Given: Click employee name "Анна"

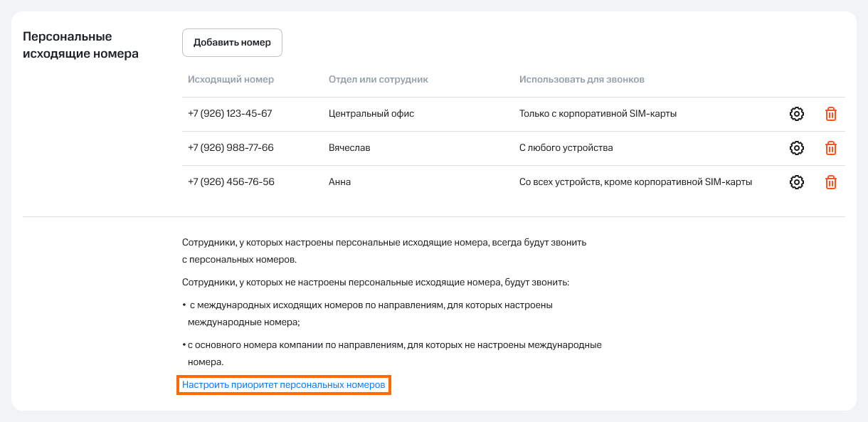Looking at the screenshot, I should coord(339,182).
